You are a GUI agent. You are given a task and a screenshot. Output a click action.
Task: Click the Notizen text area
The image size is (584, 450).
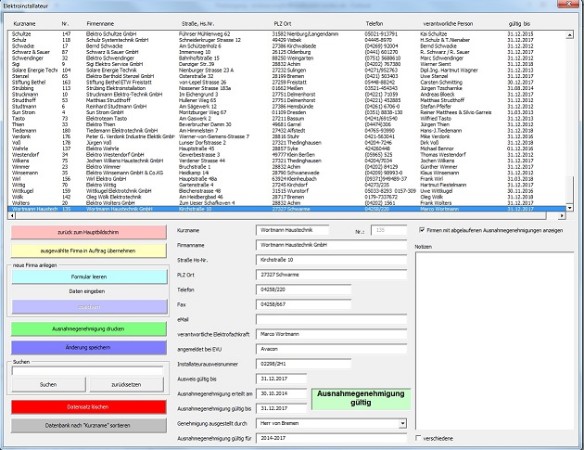coord(494,341)
